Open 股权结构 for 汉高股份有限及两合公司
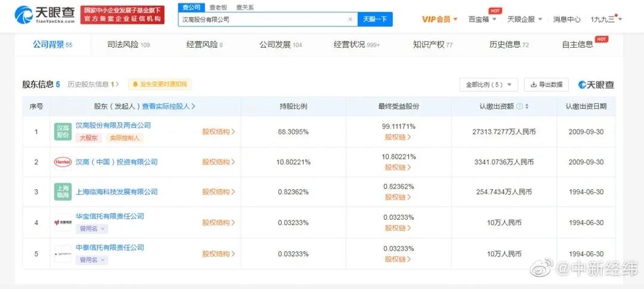The width and height of the screenshot is (644, 289). tap(218, 132)
